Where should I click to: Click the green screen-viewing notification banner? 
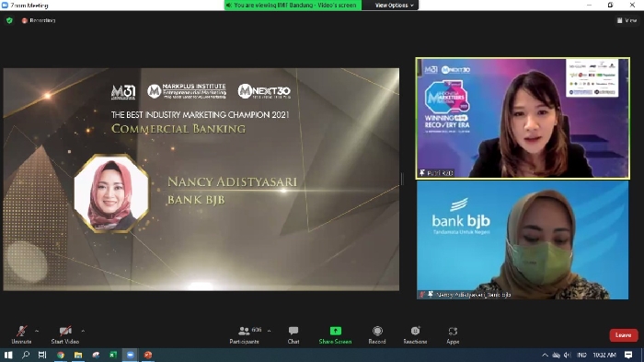point(293,5)
